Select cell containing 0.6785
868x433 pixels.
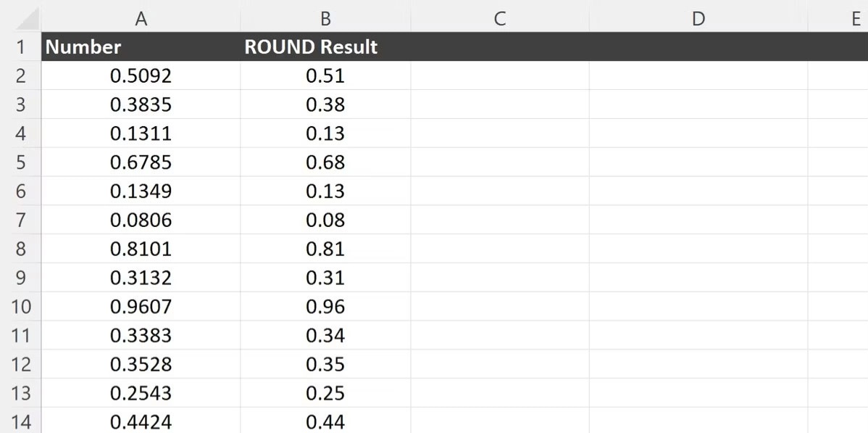point(141,162)
